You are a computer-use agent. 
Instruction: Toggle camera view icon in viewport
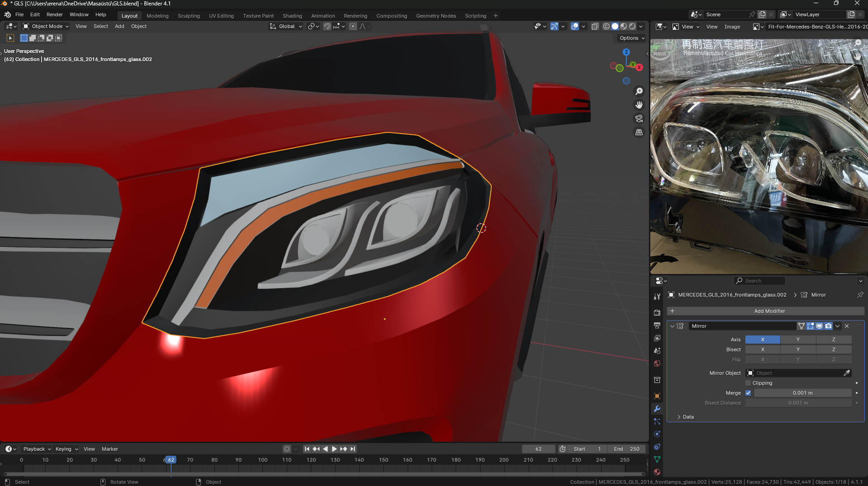point(639,118)
